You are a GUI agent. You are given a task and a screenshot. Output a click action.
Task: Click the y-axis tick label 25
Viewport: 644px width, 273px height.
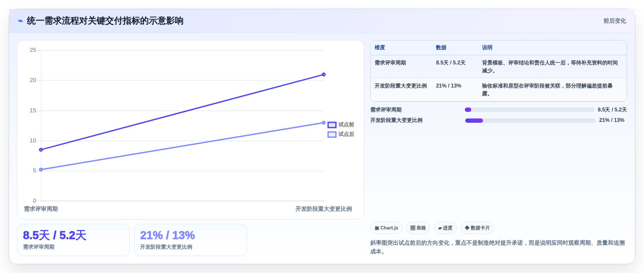point(33,50)
